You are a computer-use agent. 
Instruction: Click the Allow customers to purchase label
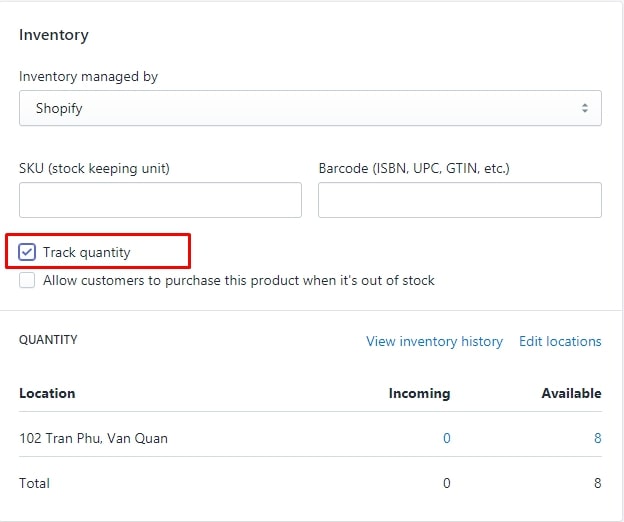[239, 281]
